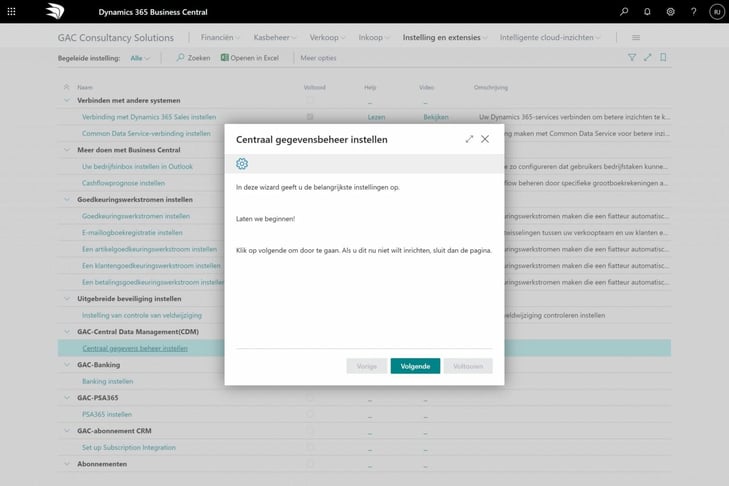Screen dimensions: 729x486
Task: Click the Zoeken search action
Action: (193, 58)
